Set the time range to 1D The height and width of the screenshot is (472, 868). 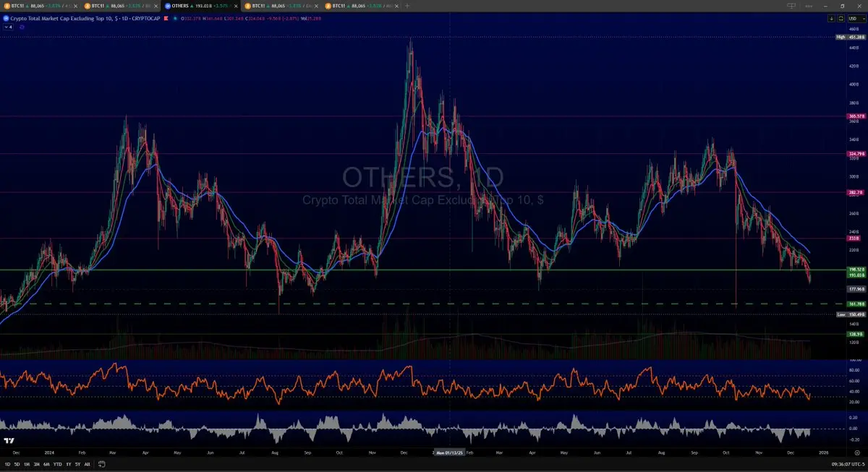click(x=7, y=464)
